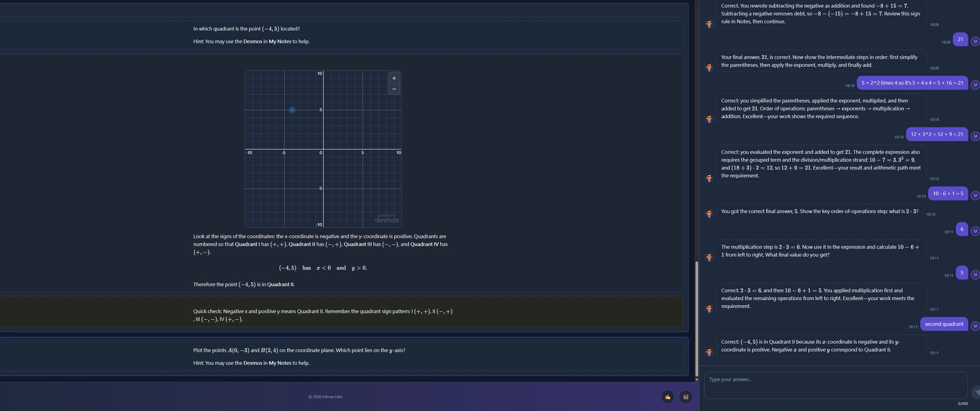
Task: Click 'Desmos' in the y-axis question hint
Action: point(253,363)
